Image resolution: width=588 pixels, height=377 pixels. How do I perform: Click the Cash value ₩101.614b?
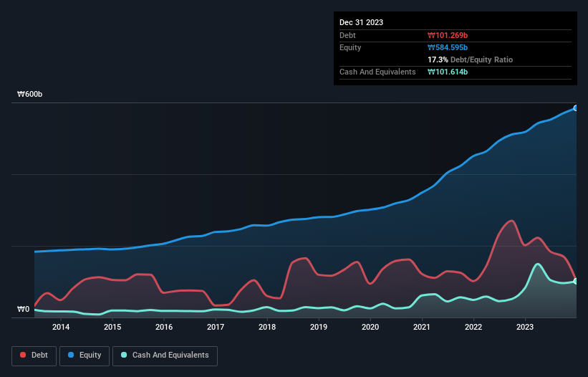click(x=448, y=72)
